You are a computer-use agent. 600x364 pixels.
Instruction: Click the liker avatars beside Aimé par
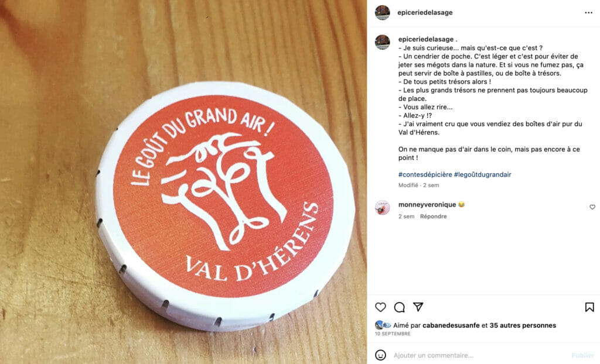(383, 325)
